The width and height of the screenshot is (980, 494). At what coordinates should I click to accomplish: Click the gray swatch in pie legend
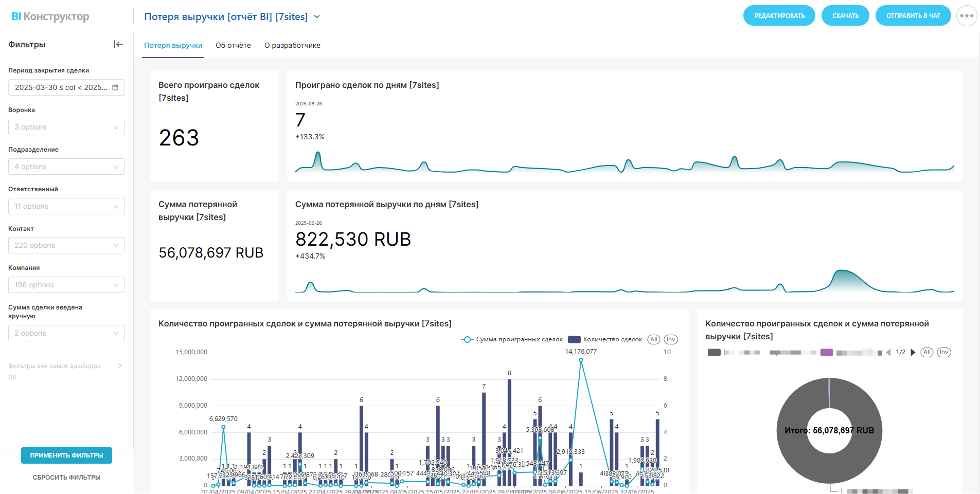point(714,353)
